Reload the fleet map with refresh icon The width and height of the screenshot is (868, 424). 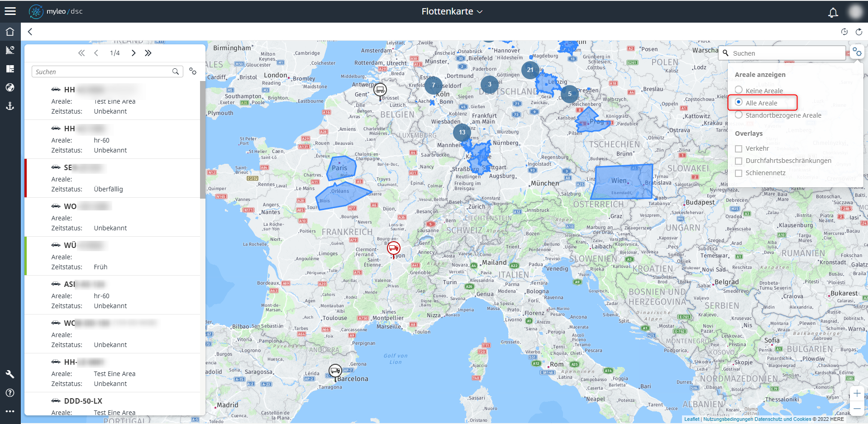click(x=859, y=32)
